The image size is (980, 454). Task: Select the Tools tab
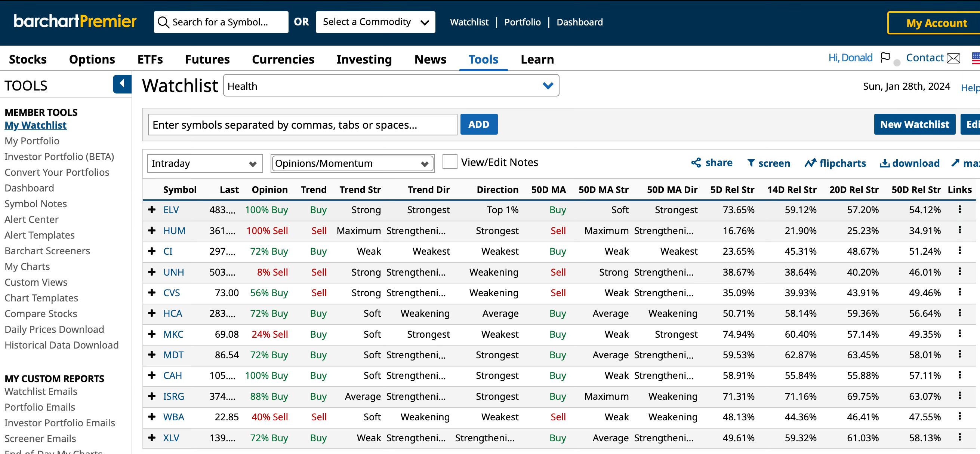click(483, 59)
